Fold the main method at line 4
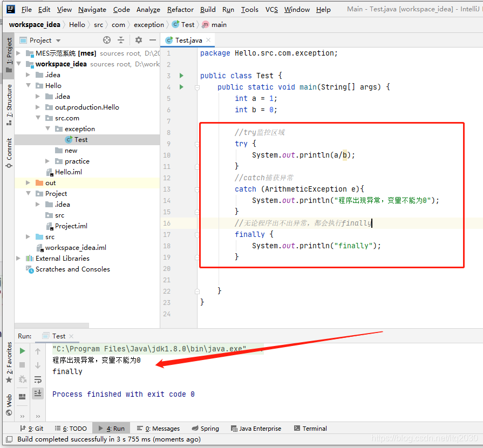 click(197, 87)
